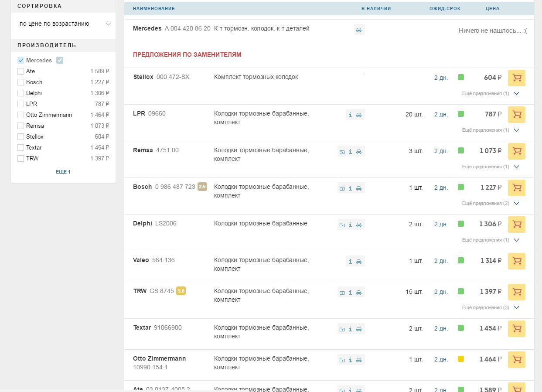This screenshot has height=392, width=542.
Task: Click car applicability icon for Mercedes row
Action: click(359, 30)
